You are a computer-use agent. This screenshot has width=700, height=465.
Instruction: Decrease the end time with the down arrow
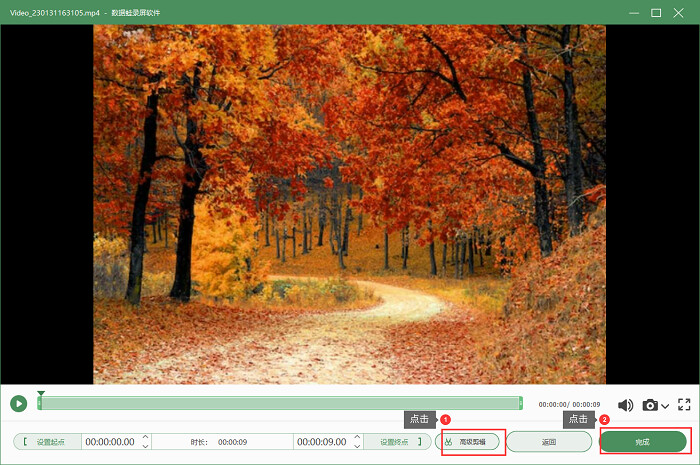[x=357, y=446]
